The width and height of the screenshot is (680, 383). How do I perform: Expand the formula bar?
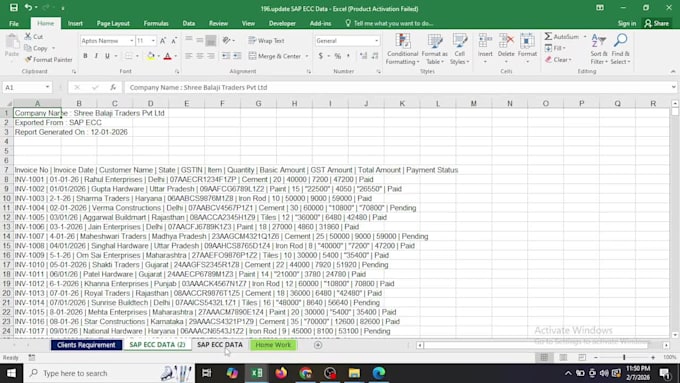point(673,87)
